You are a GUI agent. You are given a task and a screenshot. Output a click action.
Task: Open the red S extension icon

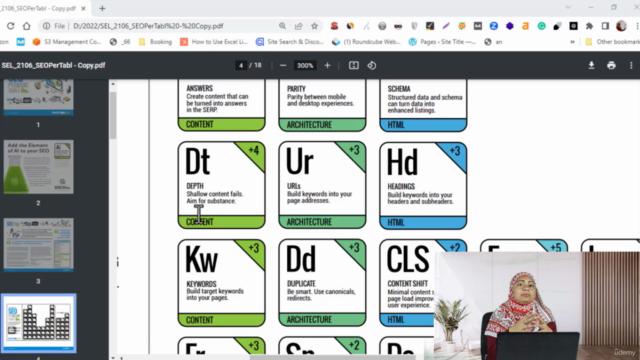tap(334, 26)
